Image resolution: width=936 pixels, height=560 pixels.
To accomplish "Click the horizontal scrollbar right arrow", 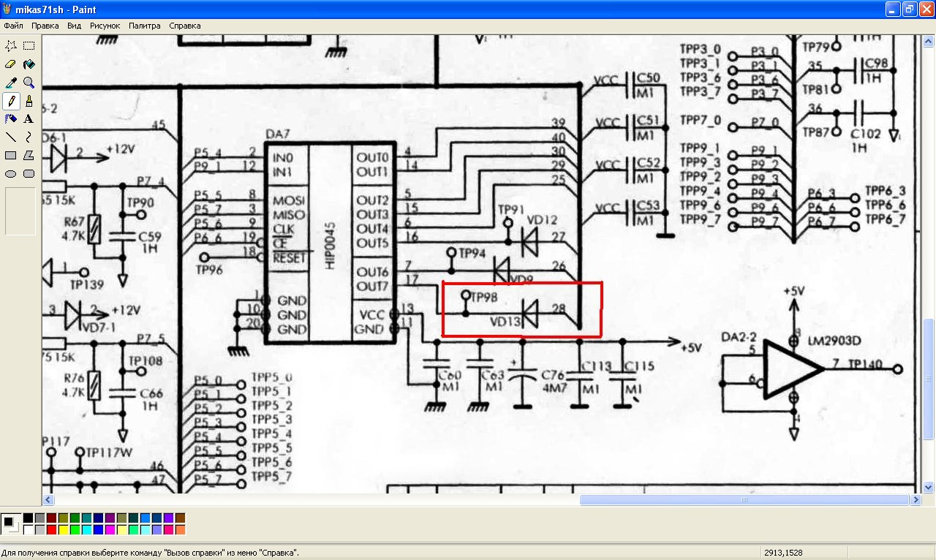I will coord(916,500).
